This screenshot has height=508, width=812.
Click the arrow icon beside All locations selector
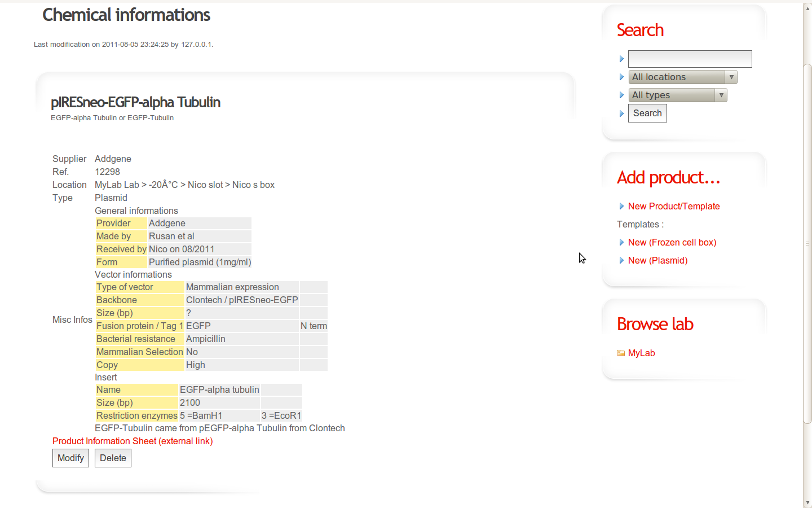click(x=621, y=77)
